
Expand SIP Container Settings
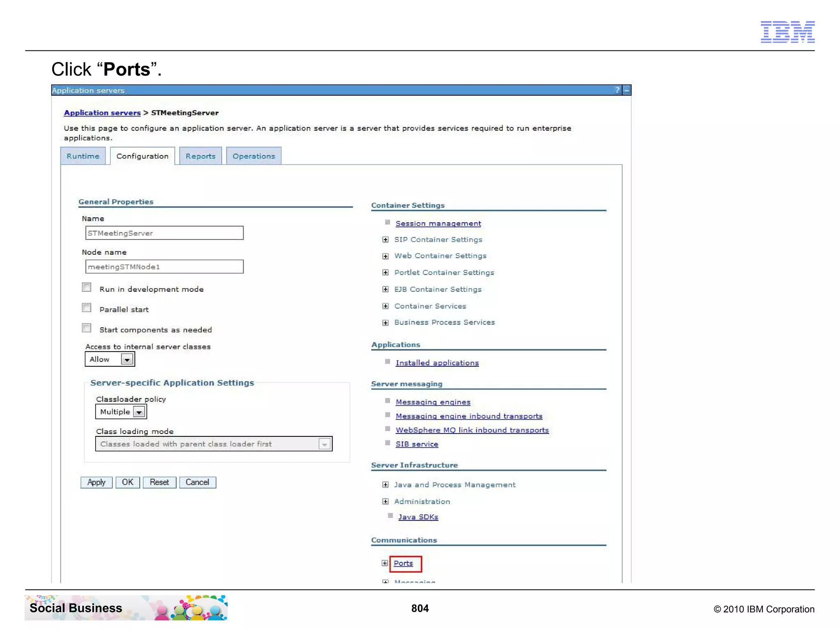click(x=386, y=240)
